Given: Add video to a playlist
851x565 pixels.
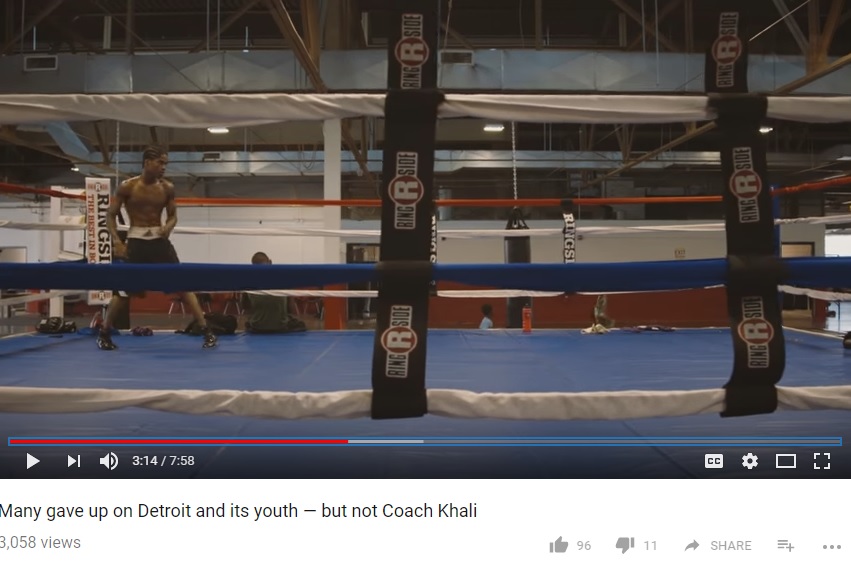Looking at the screenshot, I should [x=785, y=545].
